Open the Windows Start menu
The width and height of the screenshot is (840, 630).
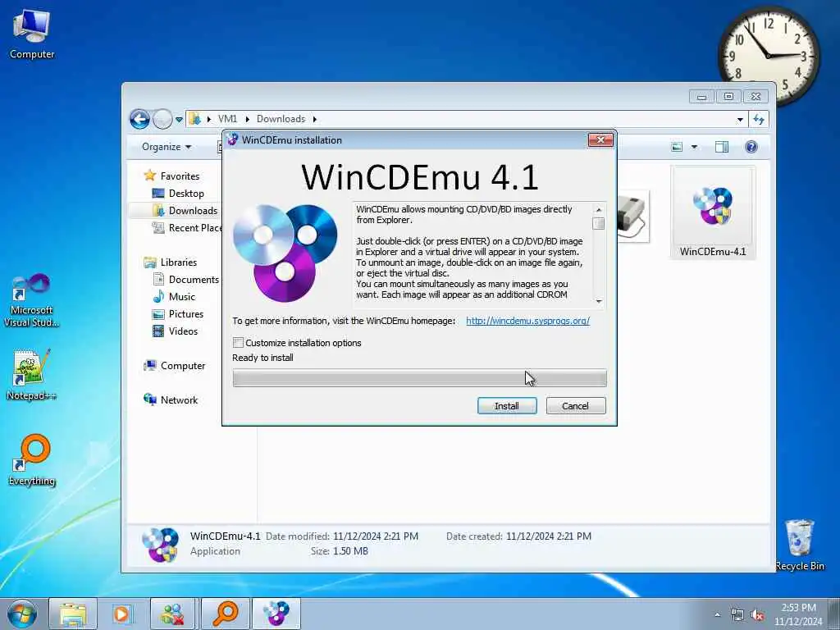pyautogui.click(x=22, y=614)
